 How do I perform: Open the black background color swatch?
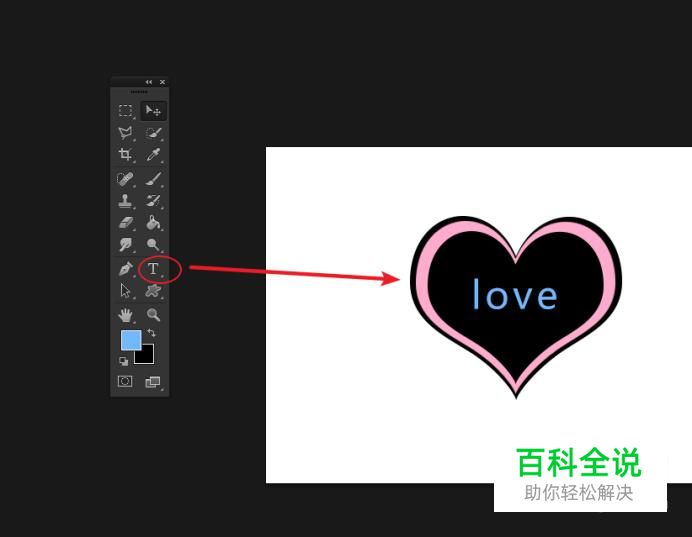point(147,357)
